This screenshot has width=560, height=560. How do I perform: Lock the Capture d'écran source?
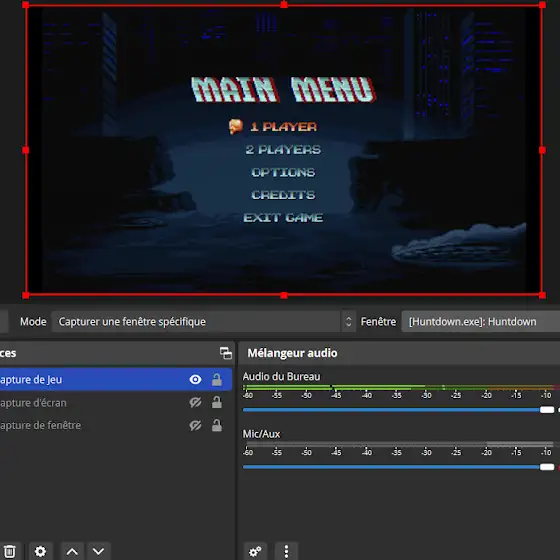tap(217, 402)
